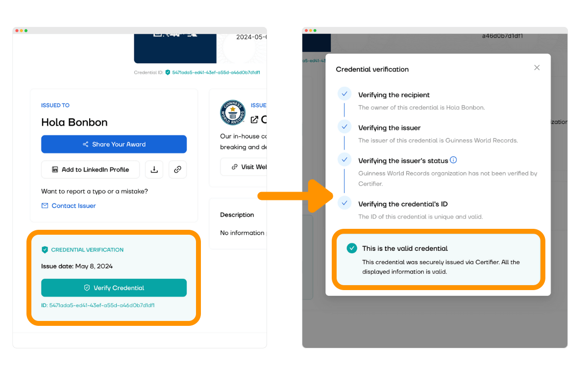The image size is (588, 392).
Task: Open the Contact Issuer link
Action: (x=73, y=206)
